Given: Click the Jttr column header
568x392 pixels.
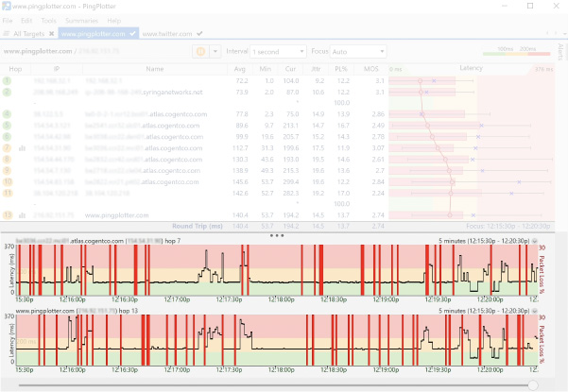Looking at the screenshot, I should [316, 69].
